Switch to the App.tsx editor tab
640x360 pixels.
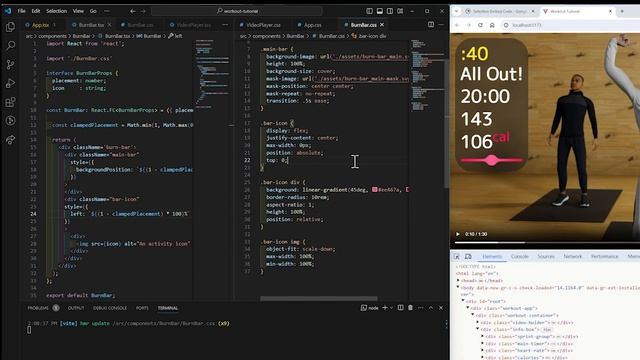pyautogui.click(x=40, y=25)
